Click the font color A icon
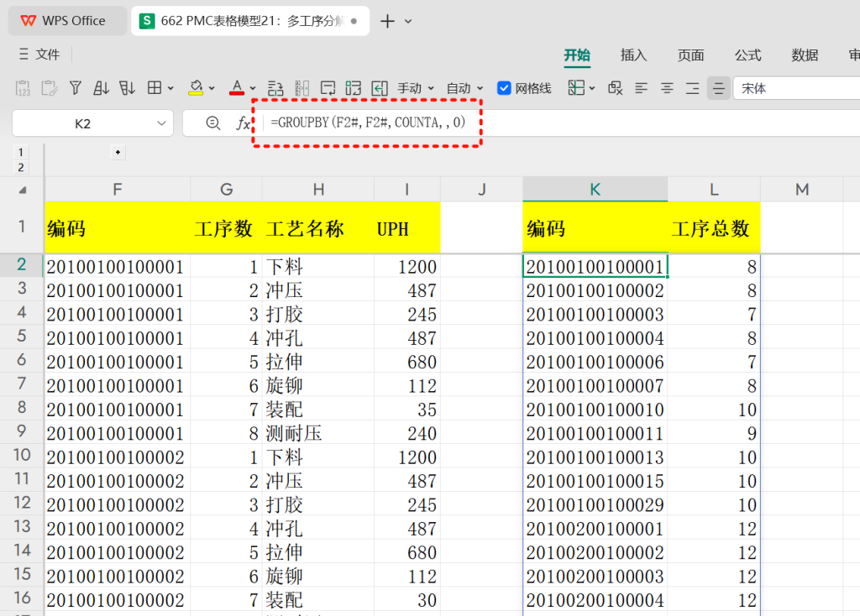This screenshot has height=616, width=860. pyautogui.click(x=237, y=88)
